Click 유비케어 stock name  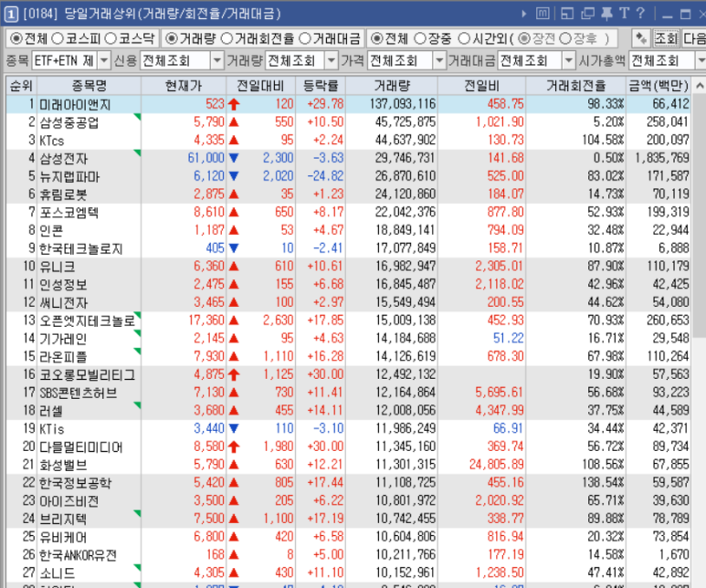[63, 537]
